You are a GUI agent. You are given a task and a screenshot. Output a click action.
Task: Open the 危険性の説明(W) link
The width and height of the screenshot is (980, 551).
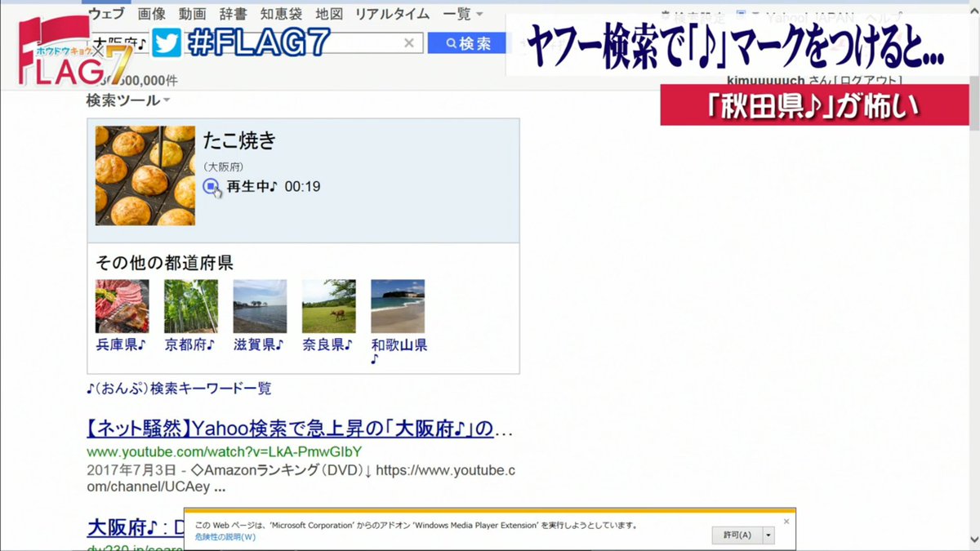225,537
